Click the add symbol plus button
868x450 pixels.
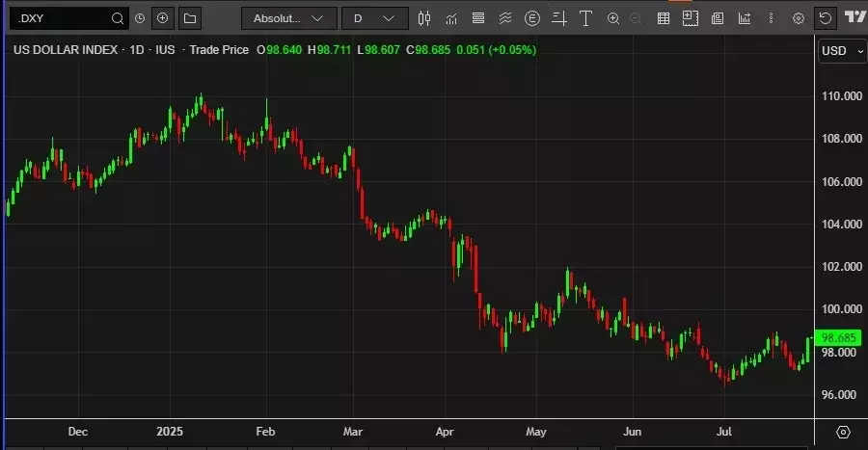pyautogui.click(x=163, y=18)
